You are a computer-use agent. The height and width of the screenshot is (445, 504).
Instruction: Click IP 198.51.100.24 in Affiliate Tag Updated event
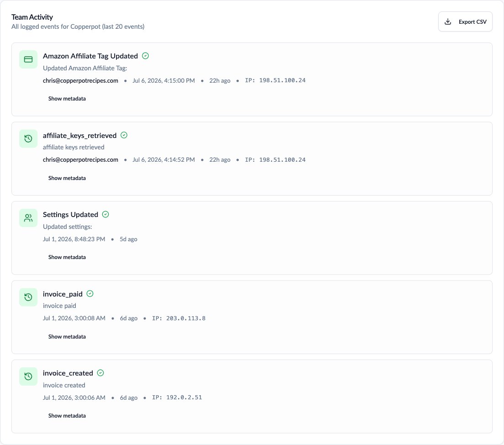pos(275,80)
